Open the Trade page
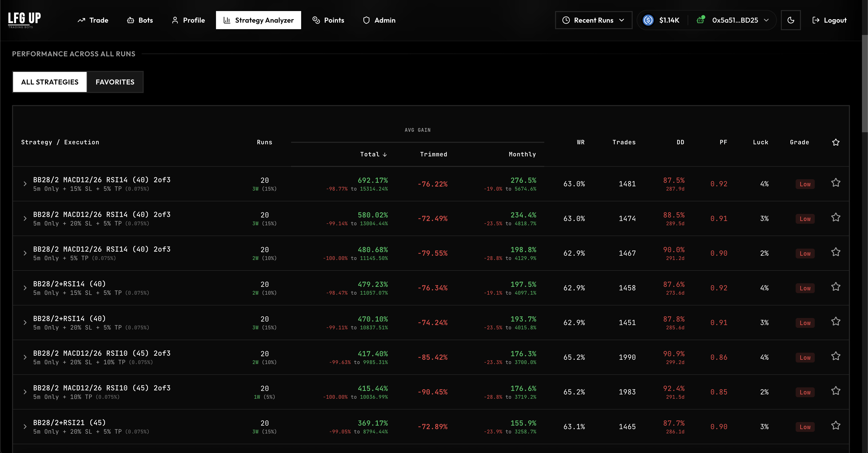Image resolution: width=868 pixels, height=453 pixels. click(x=93, y=20)
